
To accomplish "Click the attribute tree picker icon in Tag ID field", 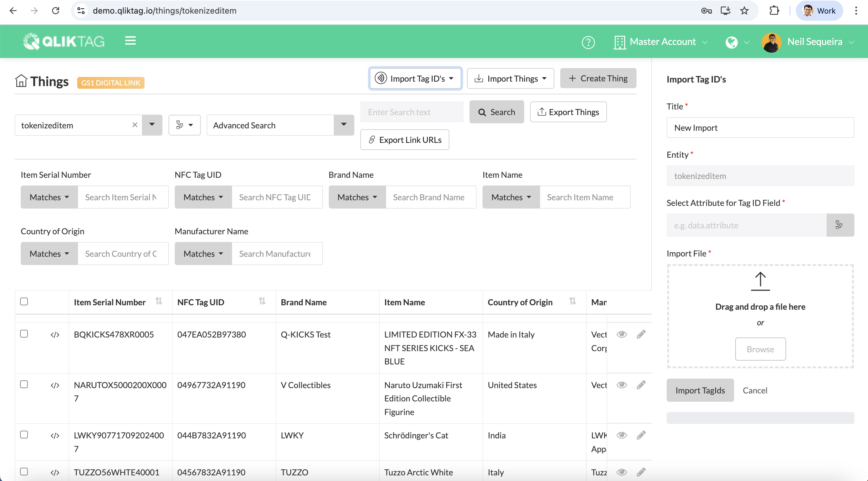I will click(839, 225).
